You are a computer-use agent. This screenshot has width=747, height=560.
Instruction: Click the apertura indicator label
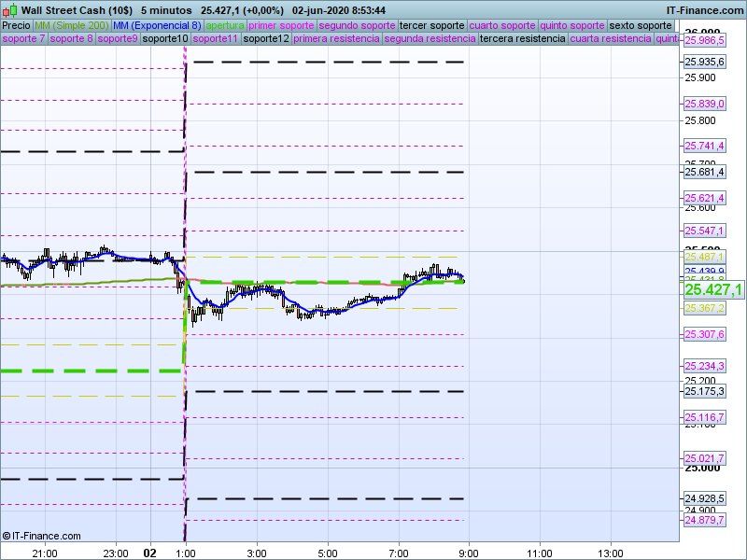[x=225, y=25]
